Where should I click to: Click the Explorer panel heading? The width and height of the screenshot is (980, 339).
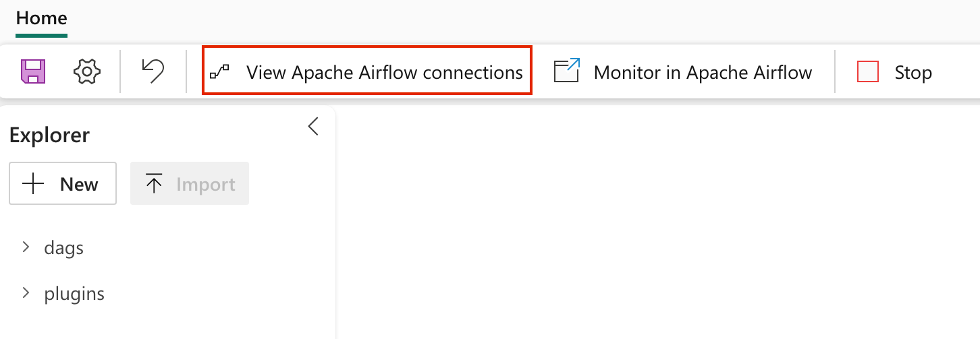(49, 135)
